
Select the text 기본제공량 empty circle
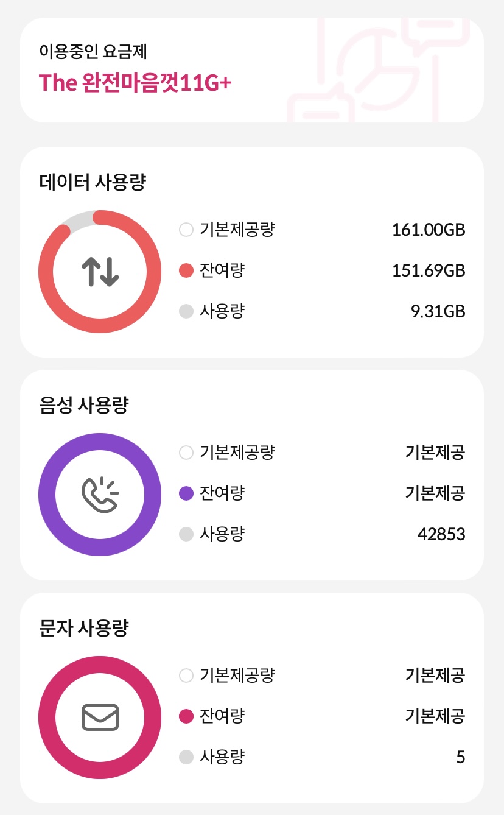(x=186, y=676)
